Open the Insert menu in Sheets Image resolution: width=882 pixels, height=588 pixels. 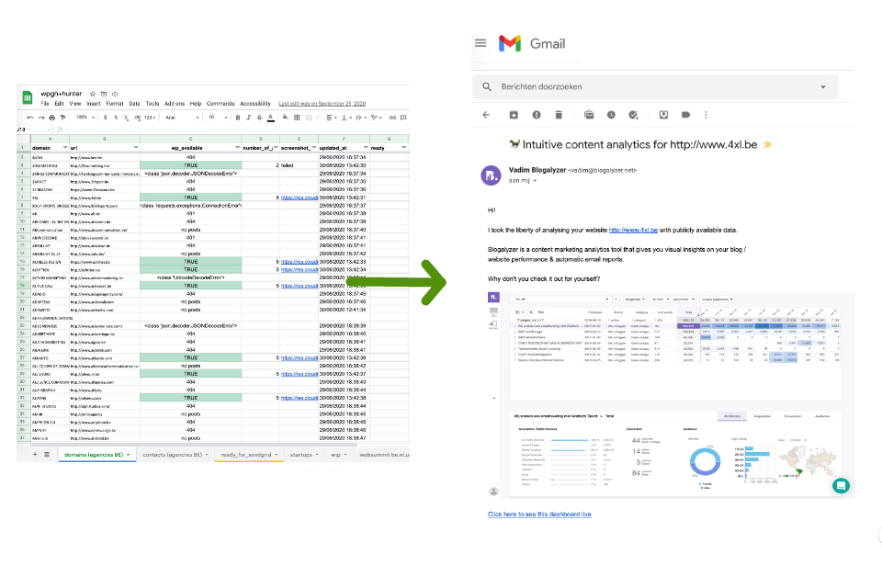[94, 104]
